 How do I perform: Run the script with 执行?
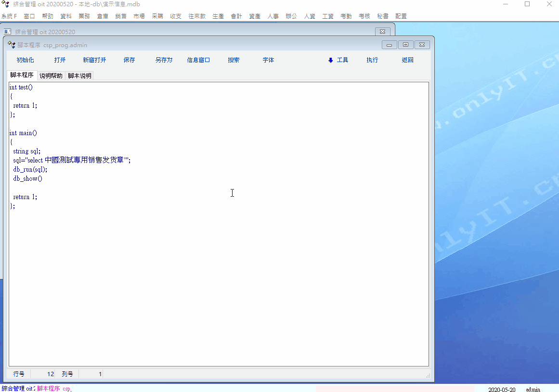[372, 60]
